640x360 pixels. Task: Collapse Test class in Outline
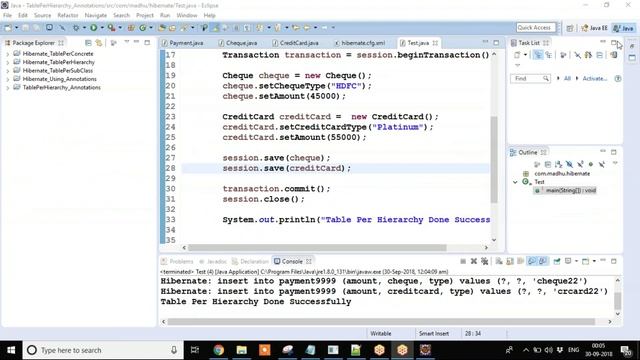515,182
